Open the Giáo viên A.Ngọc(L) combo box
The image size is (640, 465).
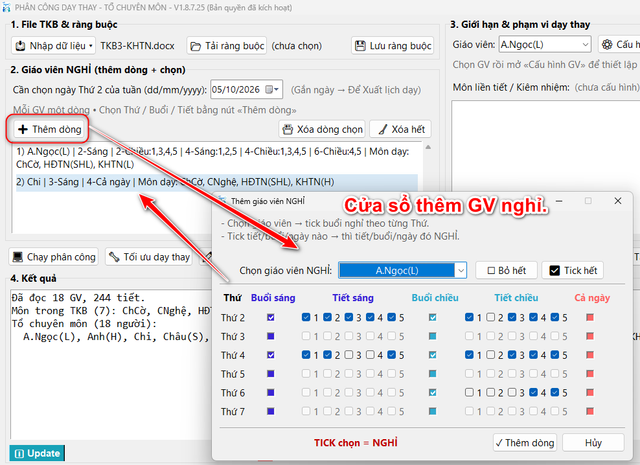[544, 44]
